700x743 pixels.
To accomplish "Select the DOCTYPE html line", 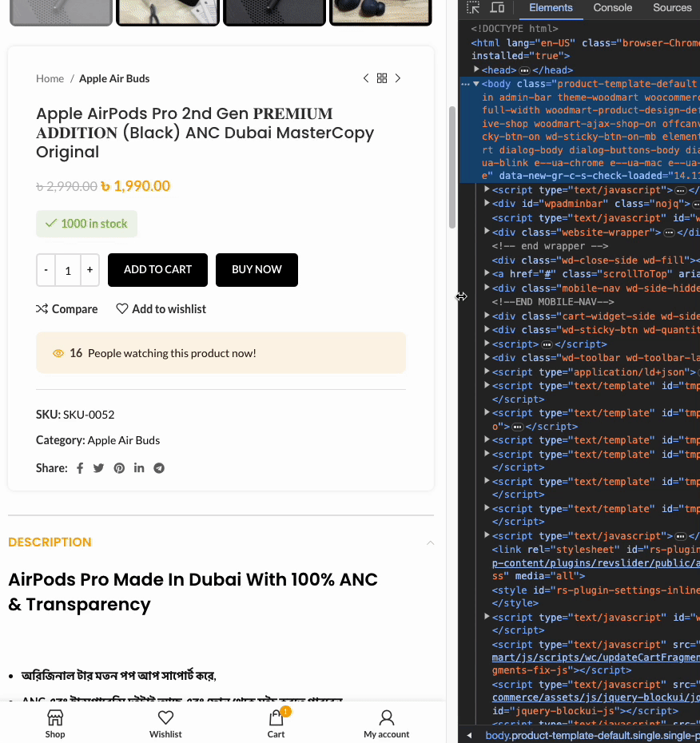I will click(x=515, y=29).
